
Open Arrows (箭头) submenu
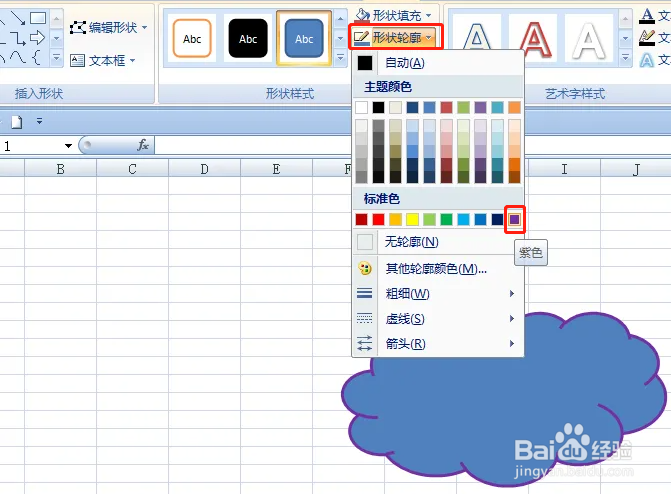point(438,343)
